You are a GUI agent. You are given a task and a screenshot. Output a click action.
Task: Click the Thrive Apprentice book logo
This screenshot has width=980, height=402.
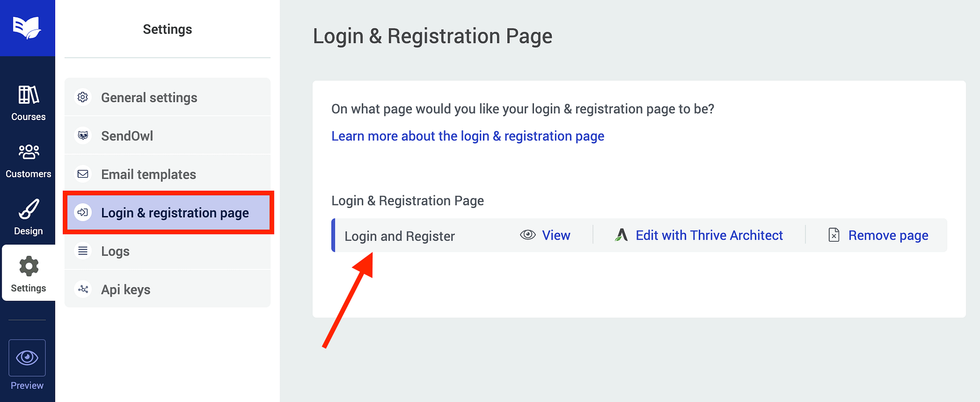(27, 28)
